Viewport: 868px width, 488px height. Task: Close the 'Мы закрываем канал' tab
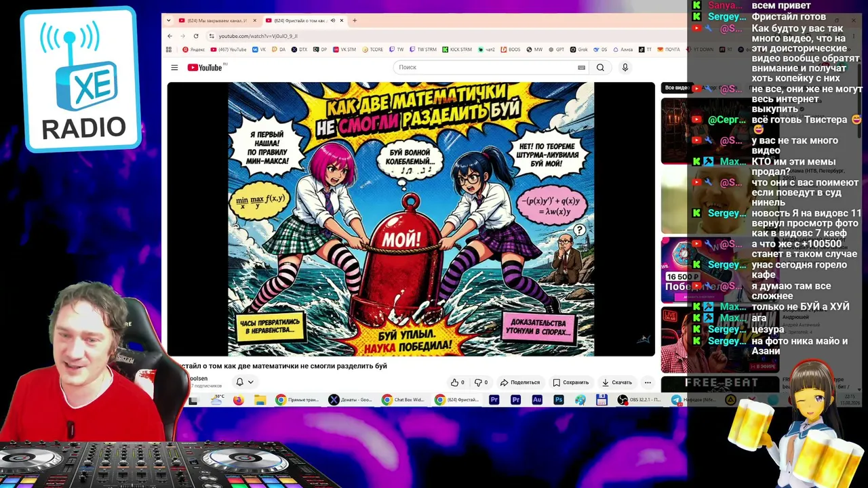tap(255, 20)
